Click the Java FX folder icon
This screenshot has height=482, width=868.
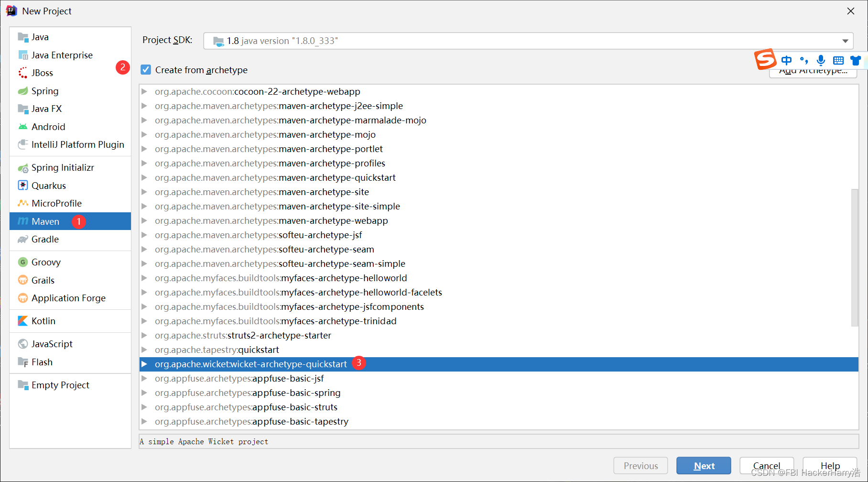pos(23,109)
